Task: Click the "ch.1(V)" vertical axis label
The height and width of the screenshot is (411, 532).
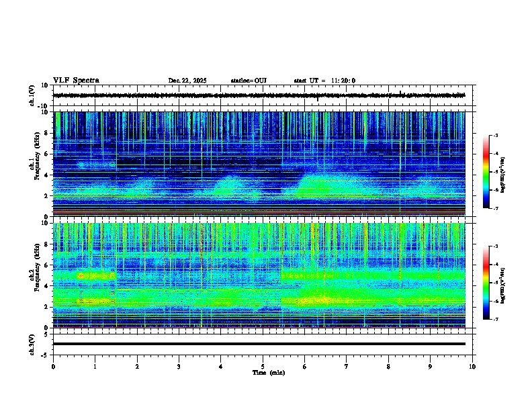Action: pos(32,95)
